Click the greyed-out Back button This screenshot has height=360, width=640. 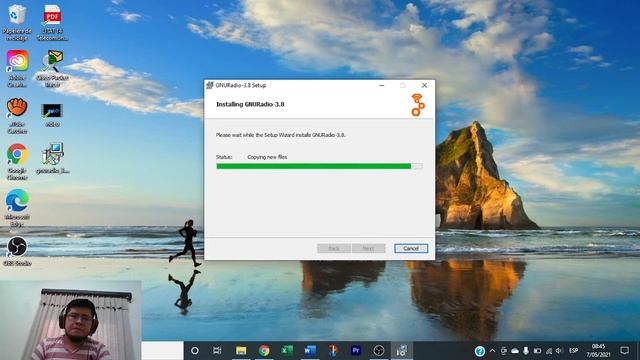333,248
